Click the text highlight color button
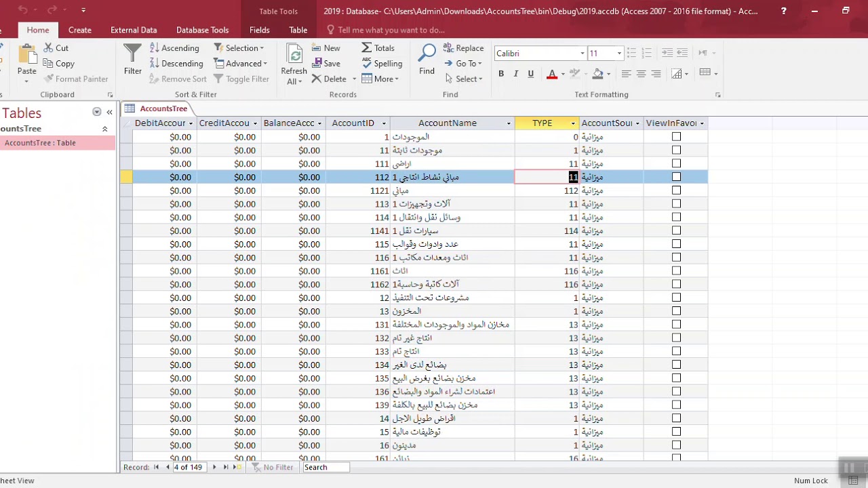868x488 pixels. point(575,74)
